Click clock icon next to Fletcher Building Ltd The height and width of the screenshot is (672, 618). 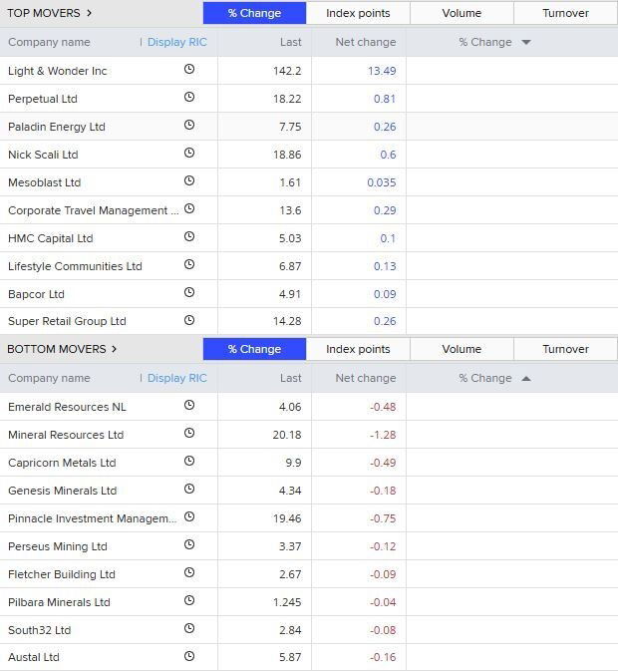[189, 572]
